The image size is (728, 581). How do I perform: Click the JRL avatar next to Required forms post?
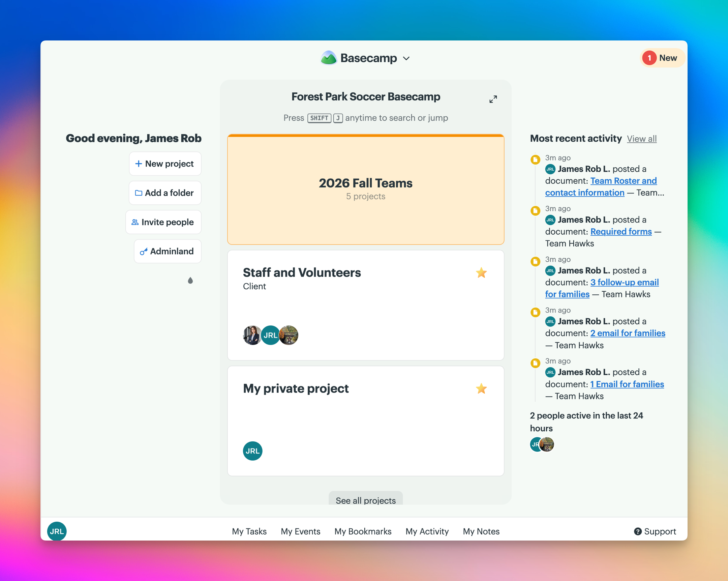pos(550,220)
